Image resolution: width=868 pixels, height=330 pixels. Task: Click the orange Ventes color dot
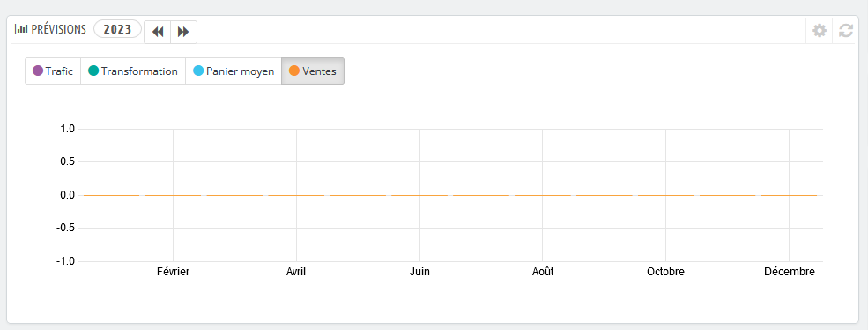[294, 71]
